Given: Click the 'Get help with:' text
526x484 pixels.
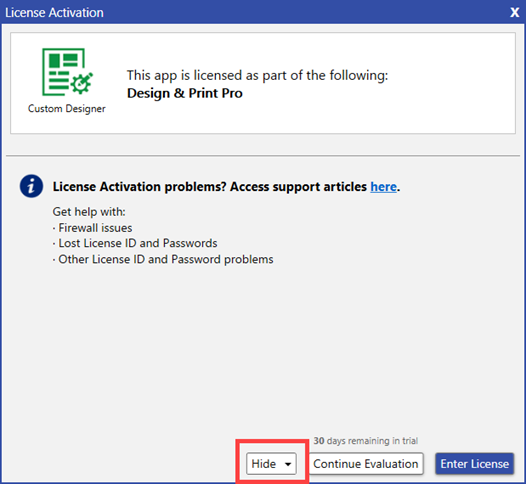Looking at the screenshot, I should click(89, 212).
